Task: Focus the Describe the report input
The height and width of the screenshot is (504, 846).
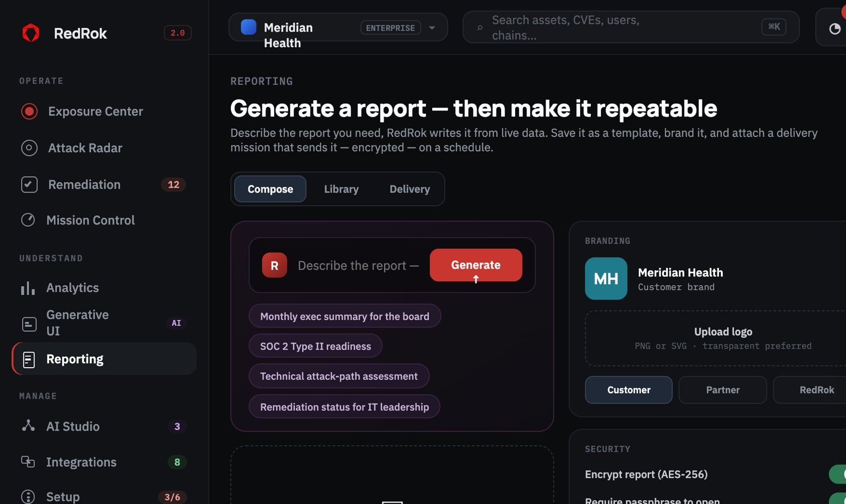Action: 358,265
